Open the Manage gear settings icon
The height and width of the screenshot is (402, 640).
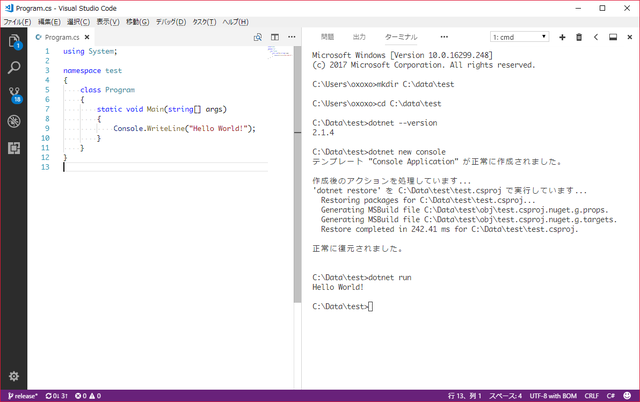coord(14,376)
